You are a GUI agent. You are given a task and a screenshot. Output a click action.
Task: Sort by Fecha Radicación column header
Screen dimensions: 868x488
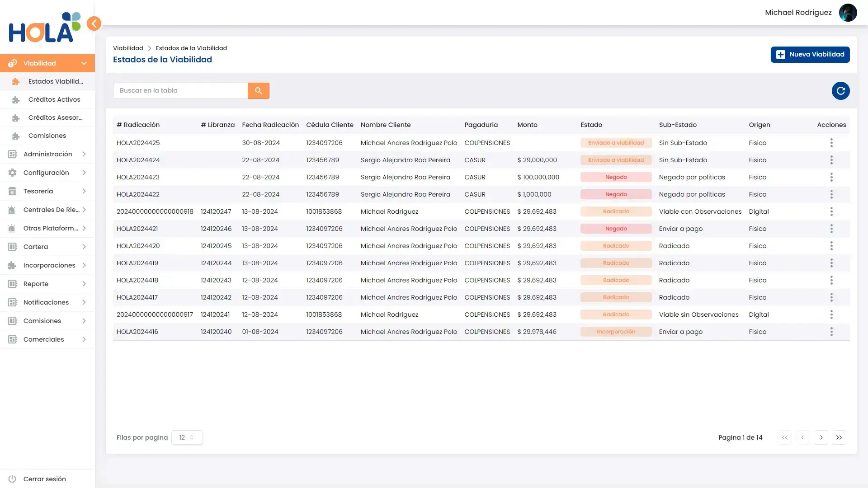point(270,125)
